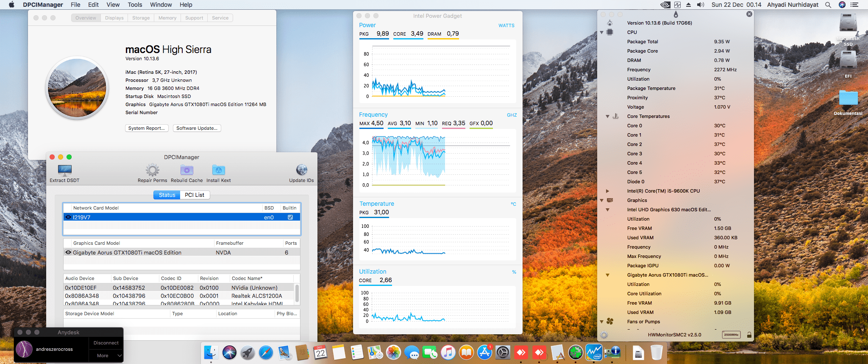Open Maps from the dock
Image resolution: width=868 pixels, height=364 pixels.
click(375, 353)
